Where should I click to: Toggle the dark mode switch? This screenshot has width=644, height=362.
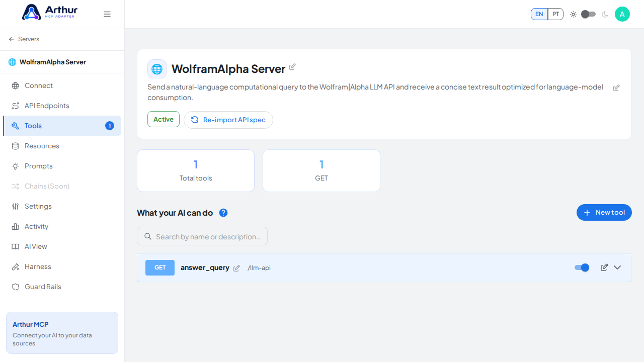(588, 14)
